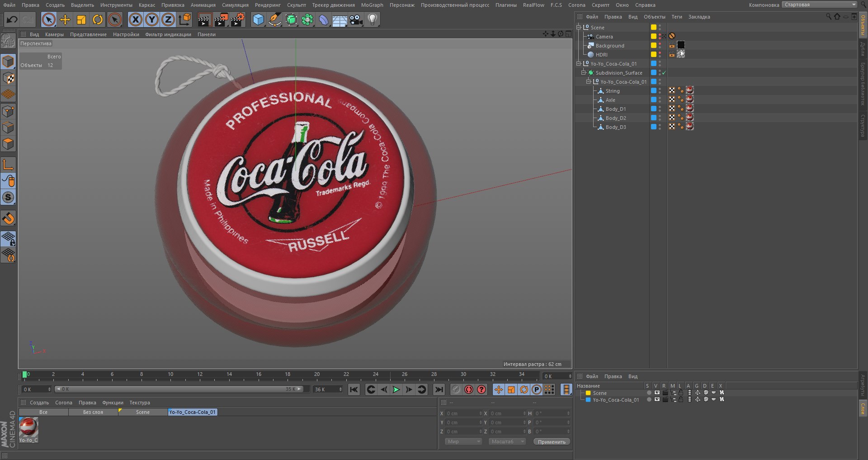Add a Camera object from toolbar
868x460 pixels.
tap(356, 19)
